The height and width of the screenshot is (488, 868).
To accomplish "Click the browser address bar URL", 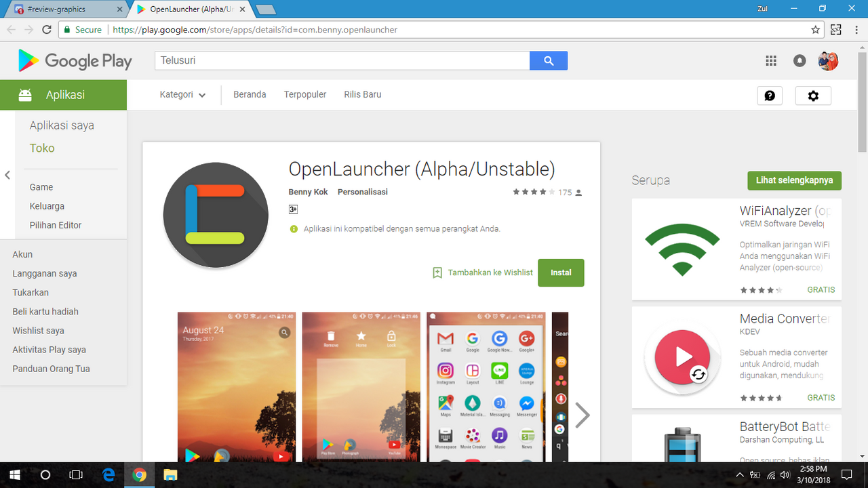I will (x=255, y=30).
